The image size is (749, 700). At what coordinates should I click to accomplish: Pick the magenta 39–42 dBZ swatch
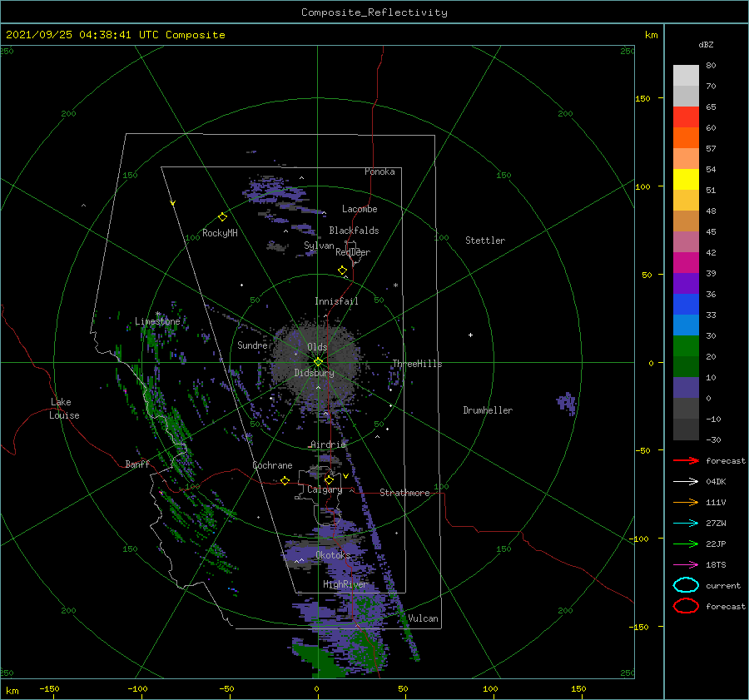point(686,263)
